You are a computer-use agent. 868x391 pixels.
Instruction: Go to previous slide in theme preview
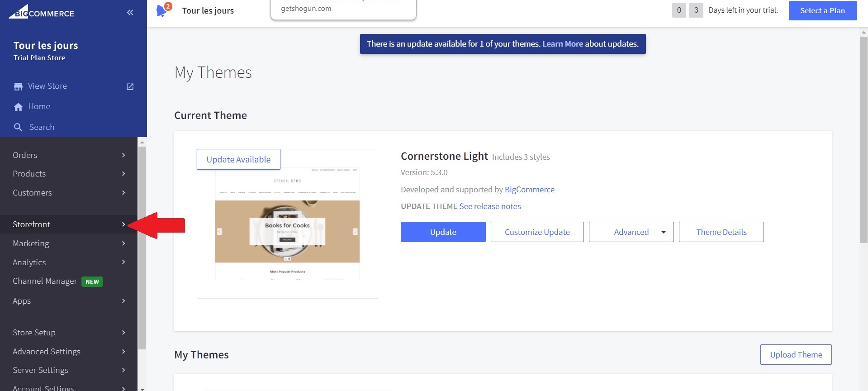(219, 232)
